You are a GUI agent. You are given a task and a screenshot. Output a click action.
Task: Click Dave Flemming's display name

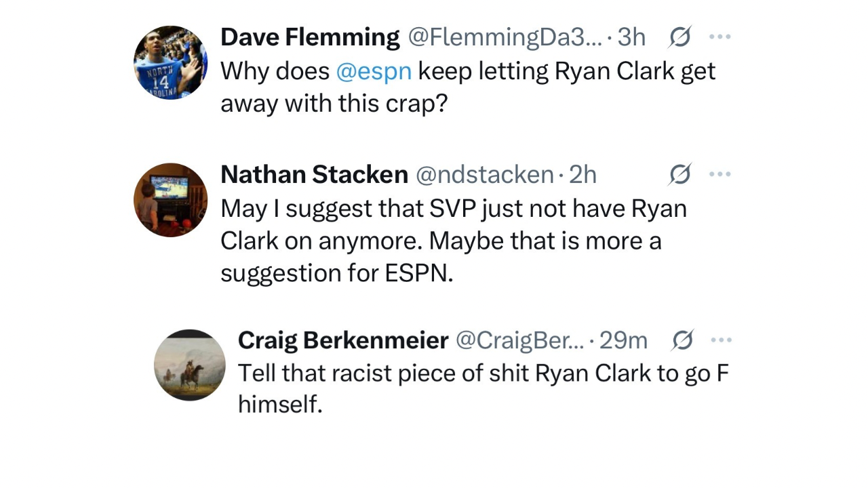309,37
